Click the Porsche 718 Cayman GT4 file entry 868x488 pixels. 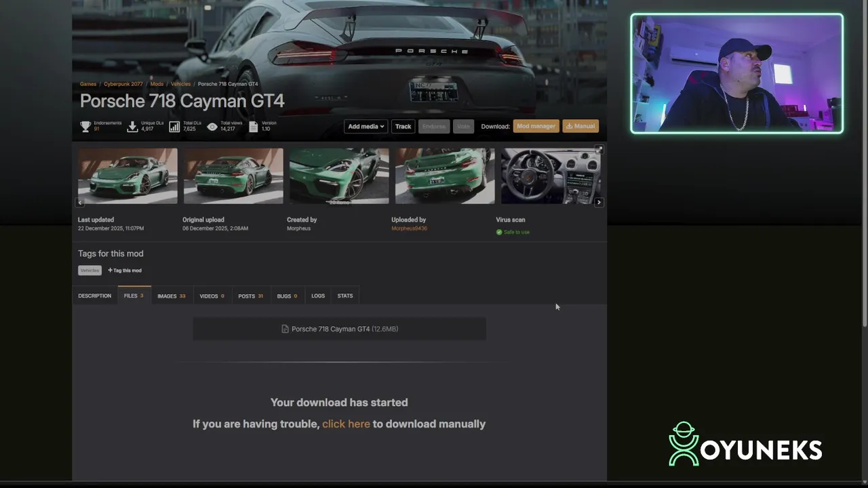pos(339,329)
